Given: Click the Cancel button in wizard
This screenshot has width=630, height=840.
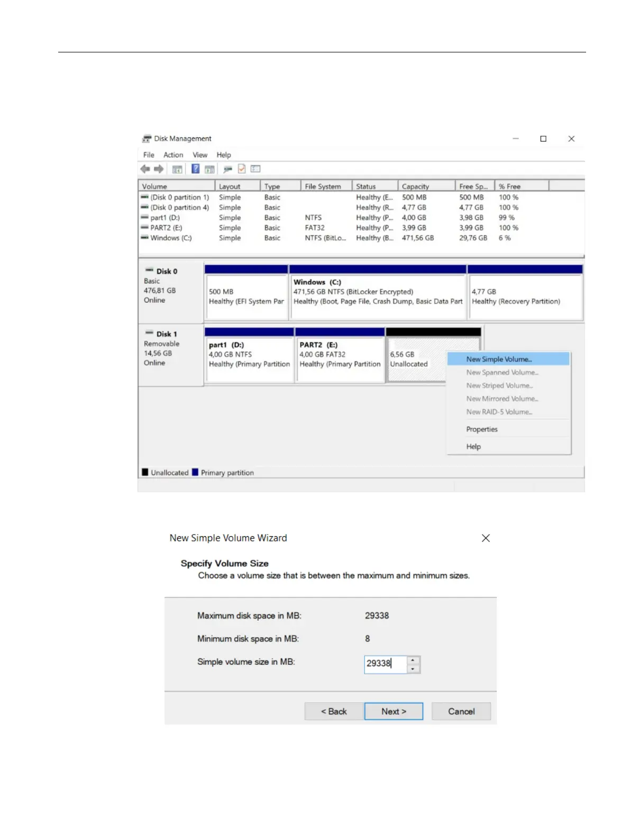Looking at the screenshot, I should [x=461, y=711].
